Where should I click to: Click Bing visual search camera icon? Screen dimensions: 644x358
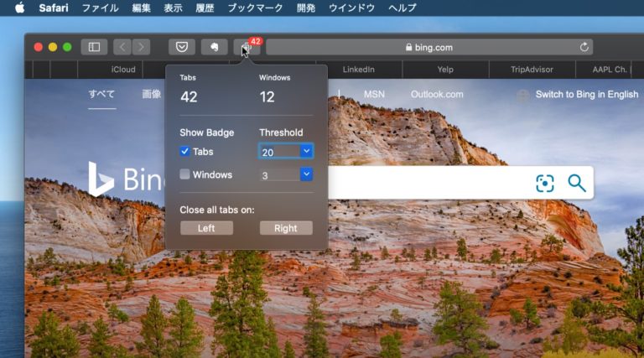[x=545, y=183]
